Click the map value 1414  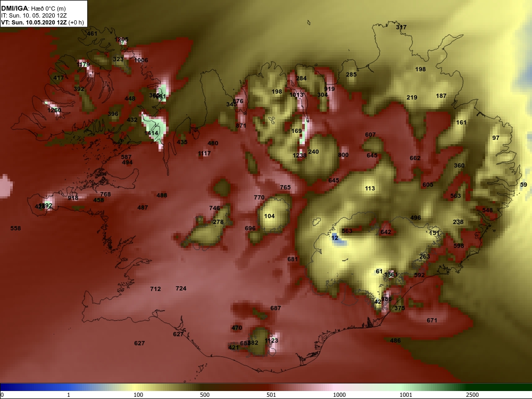pos(151,133)
